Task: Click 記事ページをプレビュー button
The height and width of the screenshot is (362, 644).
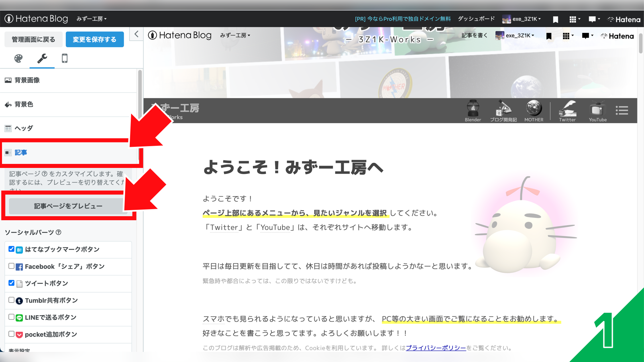Action: click(x=68, y=206)
